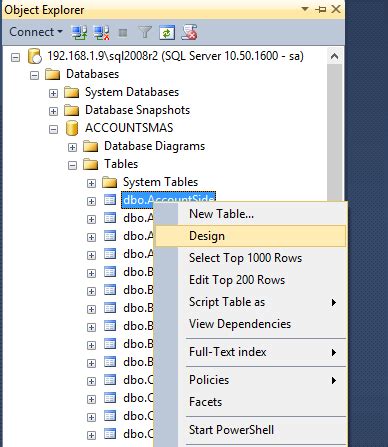Expand the Database Snapshots folder

point(53,111)
